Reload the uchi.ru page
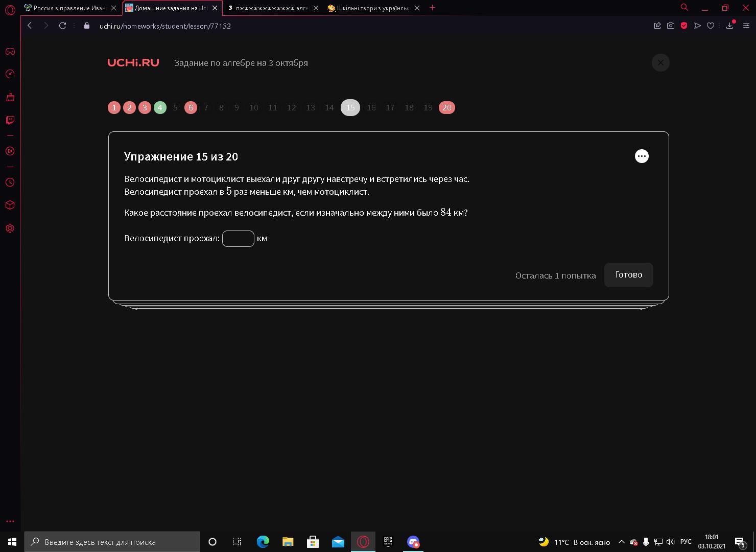This screenshot has height=552, width=756. tap(62, 26)
